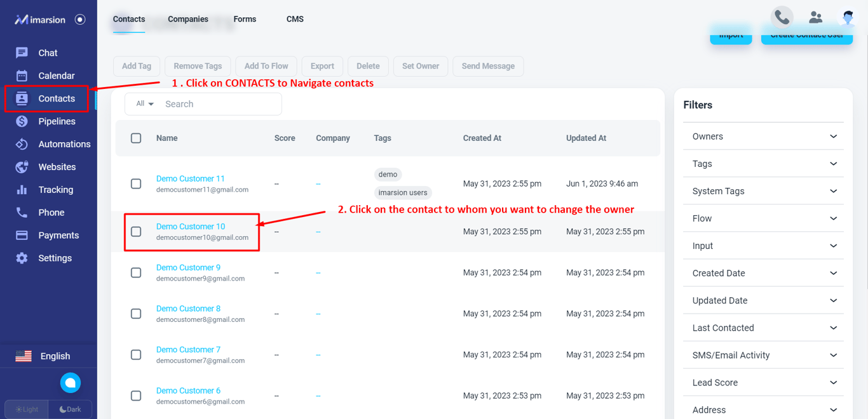The width and height of the screenshot is (868, 419).
Task: Click the contacts Search input field
Action: pyautogui.click(x=220, y=104)
